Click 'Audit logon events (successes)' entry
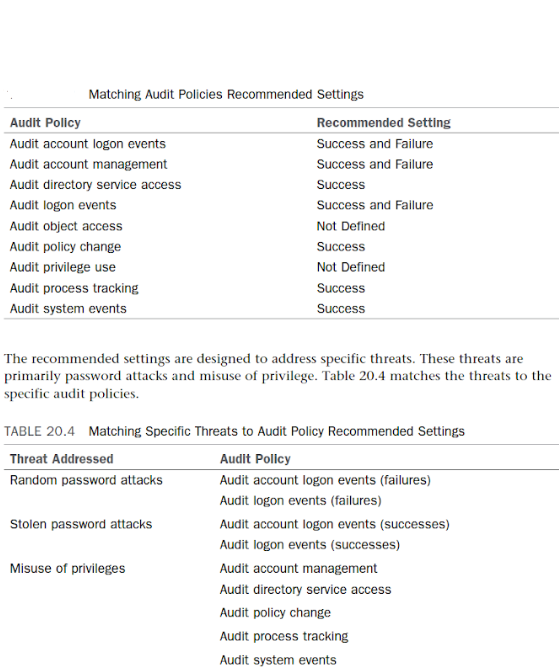Image resolution: width=559 pixels, height=672 pixels. 310,545
